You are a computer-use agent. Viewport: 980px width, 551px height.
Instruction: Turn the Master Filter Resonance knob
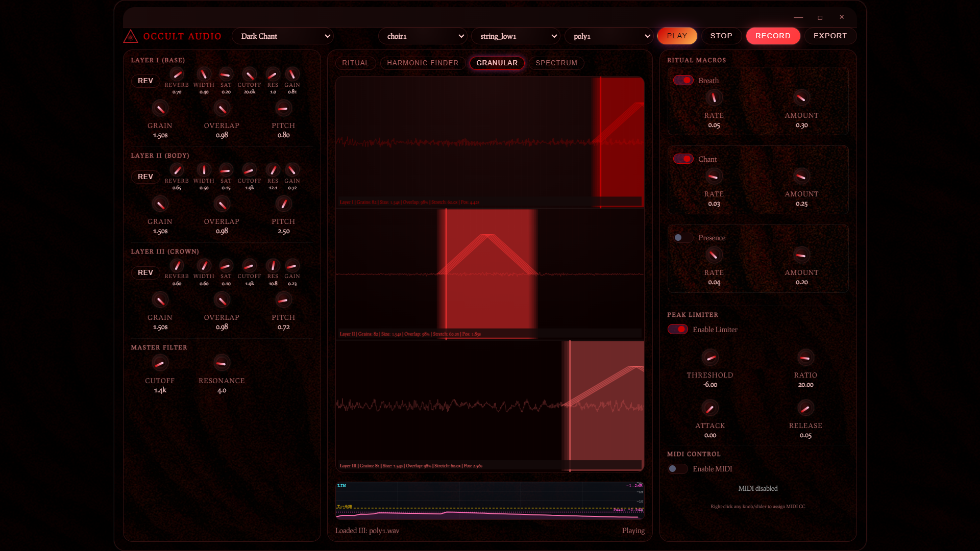pos(222,363)
